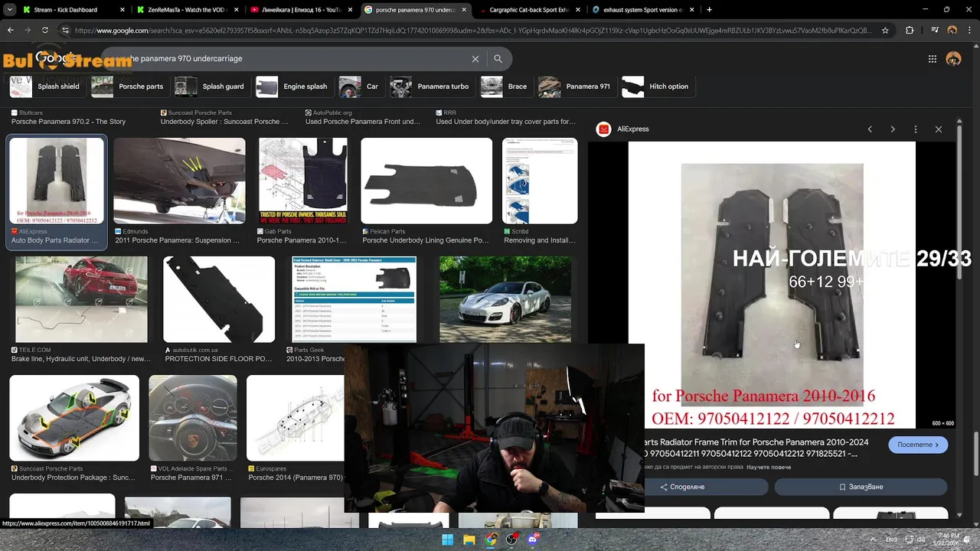This screenshot has width=980, height=551.
Task: Click Suncoast Underbody Spoiler result link
Action: pos(224,122)
